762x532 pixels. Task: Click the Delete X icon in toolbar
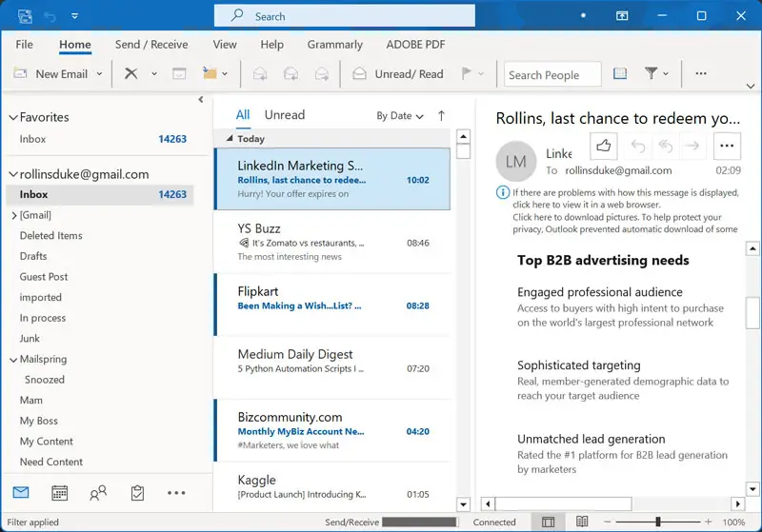click(x=131, y=74)
